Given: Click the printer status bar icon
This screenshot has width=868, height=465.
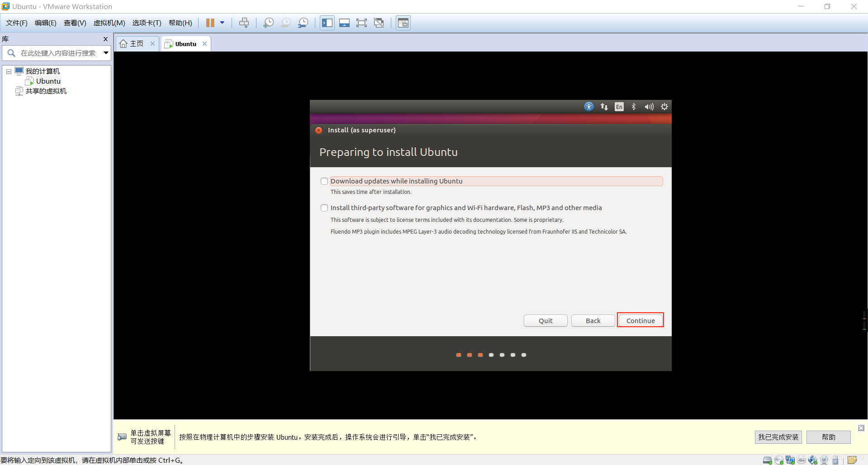Looking at the screenshot, I should pyautogui.click(x=802, y=460).
